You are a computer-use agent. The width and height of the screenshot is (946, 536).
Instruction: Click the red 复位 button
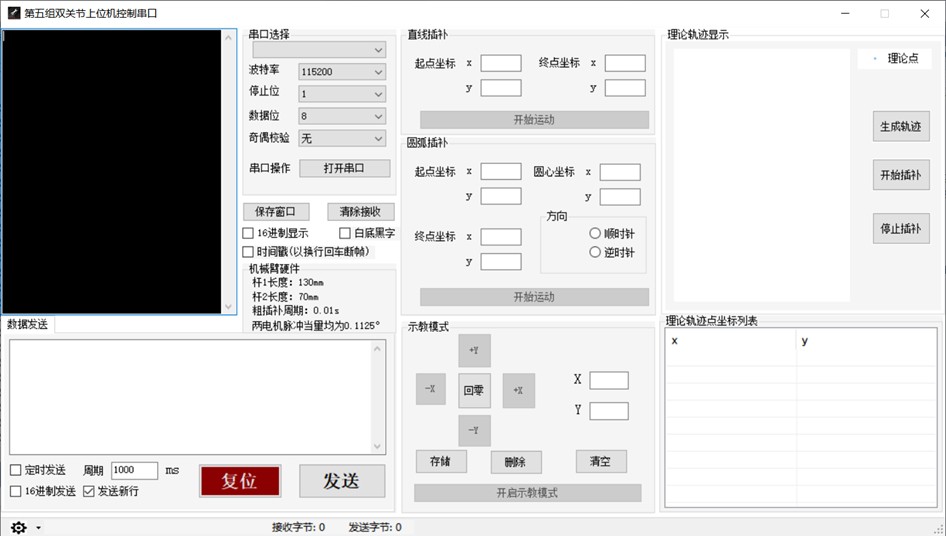240,481
